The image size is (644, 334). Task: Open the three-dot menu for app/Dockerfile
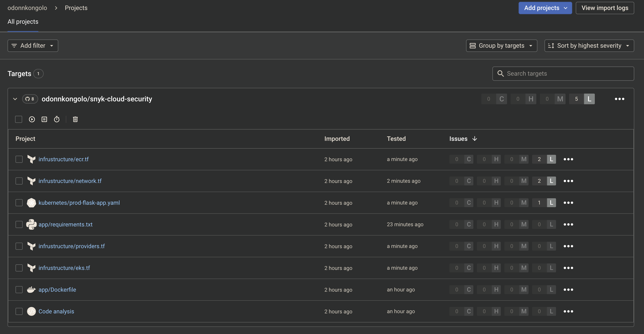pos(568,290)
